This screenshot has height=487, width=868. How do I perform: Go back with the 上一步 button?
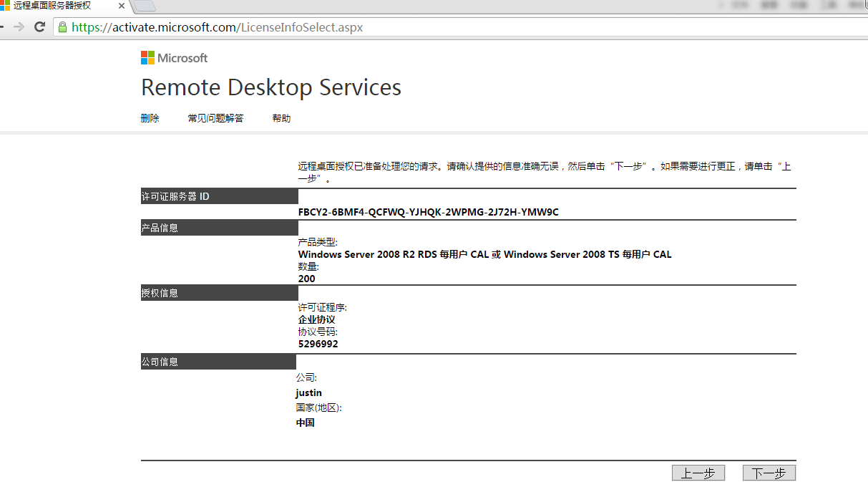(698, 473)
